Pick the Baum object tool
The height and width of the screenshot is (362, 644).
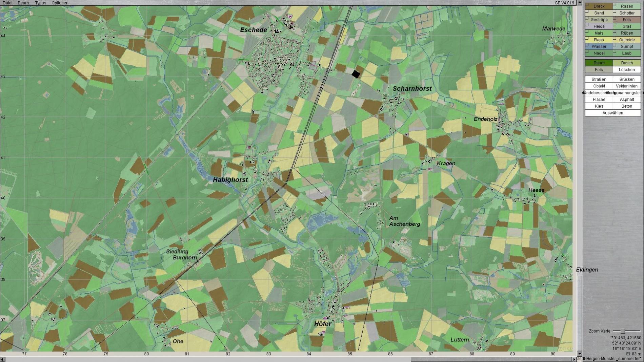[x=599, y=63]
